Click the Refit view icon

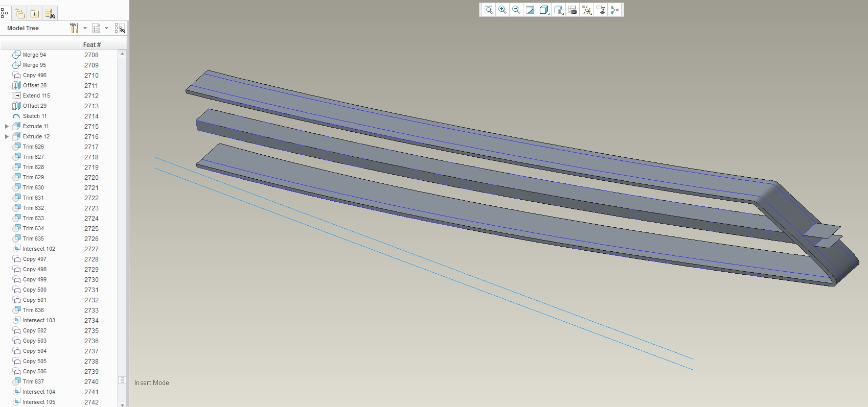[489, 10]
